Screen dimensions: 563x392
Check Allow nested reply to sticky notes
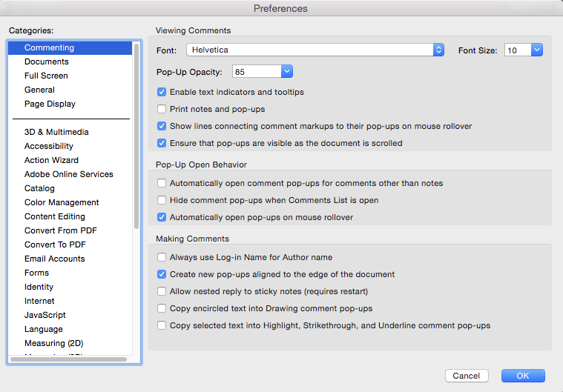click(162, 292)
